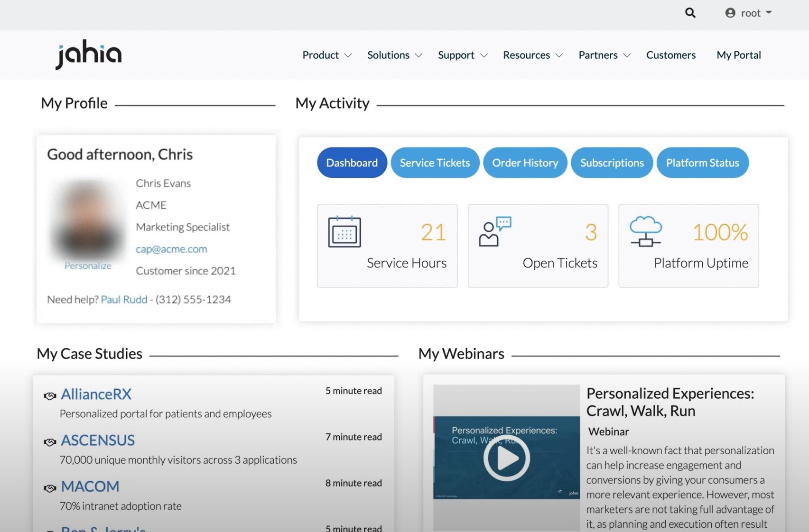Play the Personalized Experiences webinar video
Viewport: 809px width, 532px height.
pyautogui.click(x=506, y=458)
